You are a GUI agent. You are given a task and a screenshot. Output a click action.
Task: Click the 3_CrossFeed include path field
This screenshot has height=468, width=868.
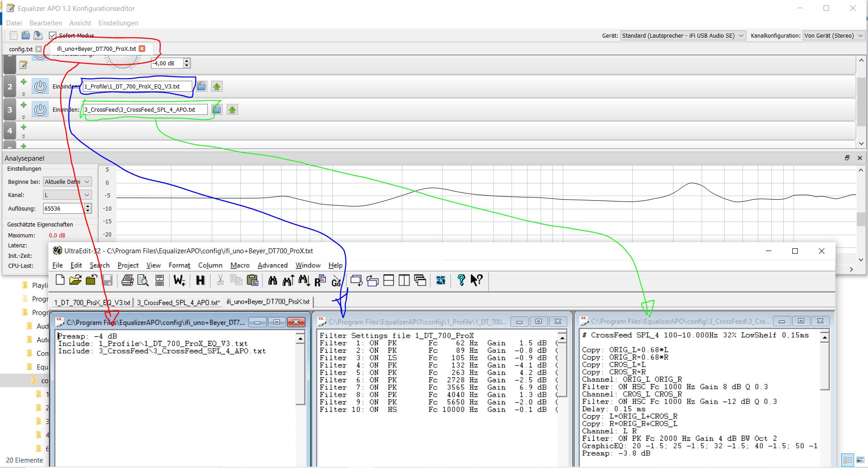145,109
